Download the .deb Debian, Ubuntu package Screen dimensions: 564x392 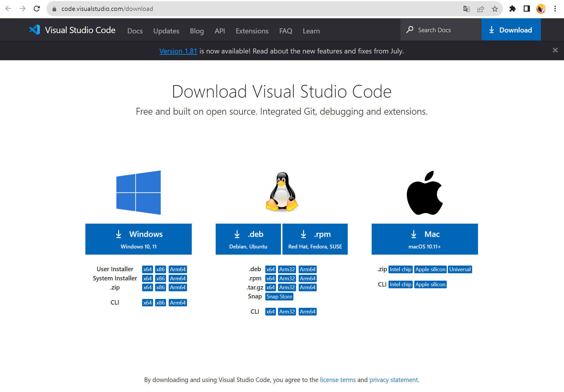pos(248,239)
